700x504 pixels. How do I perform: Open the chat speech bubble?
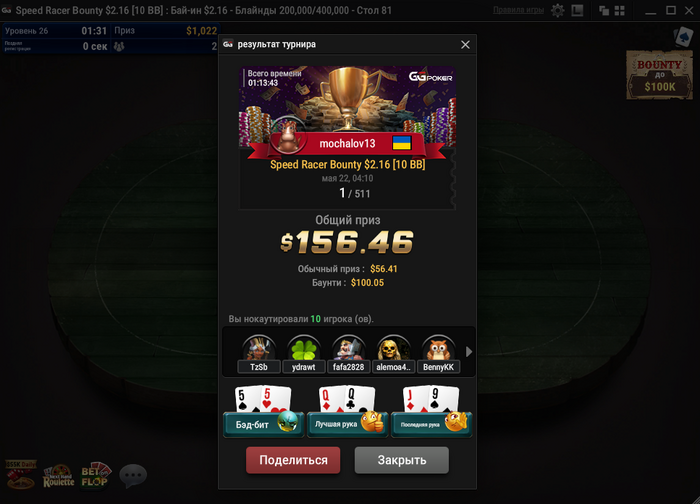point(133,475)
